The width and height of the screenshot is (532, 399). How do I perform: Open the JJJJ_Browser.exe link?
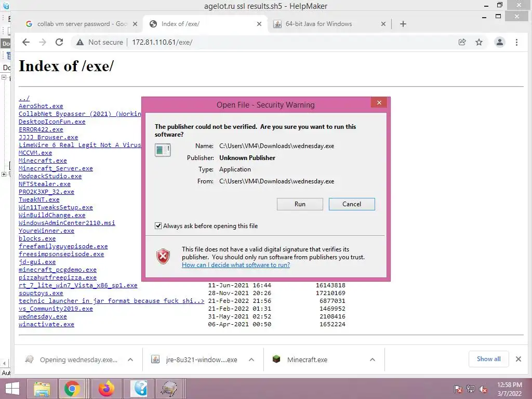click(x=48, y=137)
